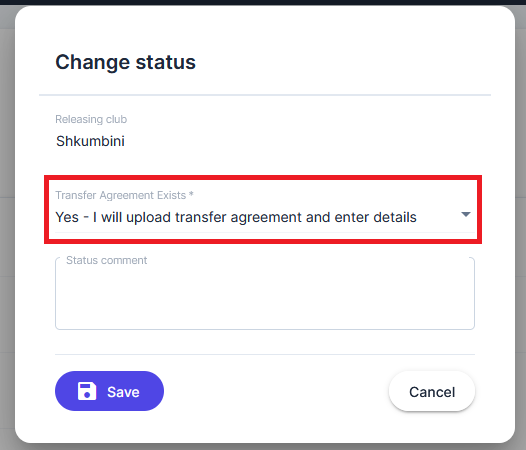
Task: Click dimmed backdrop right of the dialog
Action: click(x=521, y=235)
